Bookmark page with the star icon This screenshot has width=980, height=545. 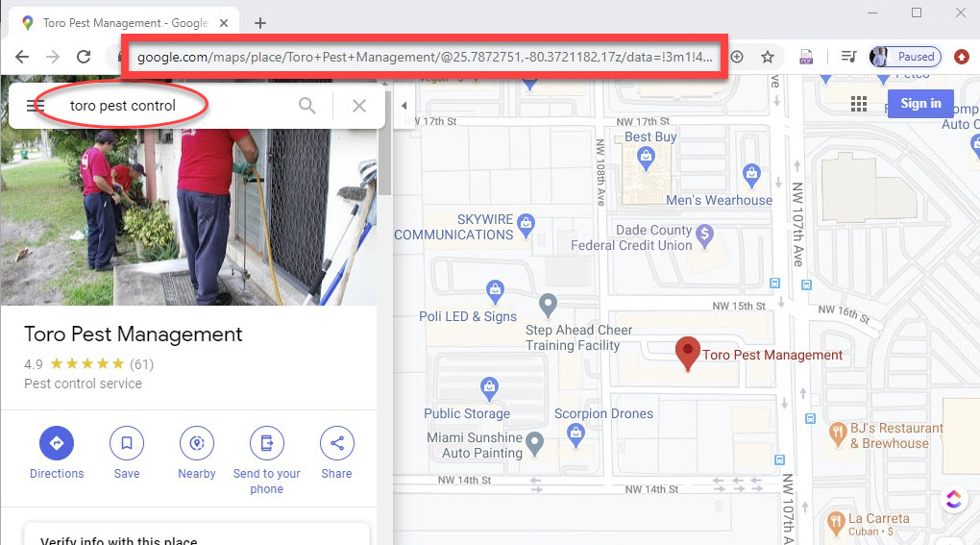(x=768, y=57)
